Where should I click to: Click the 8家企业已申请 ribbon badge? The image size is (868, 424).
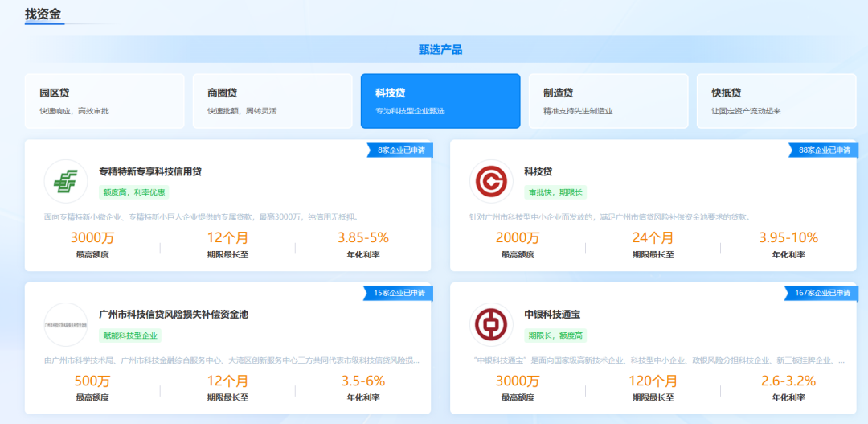[400, 150]
